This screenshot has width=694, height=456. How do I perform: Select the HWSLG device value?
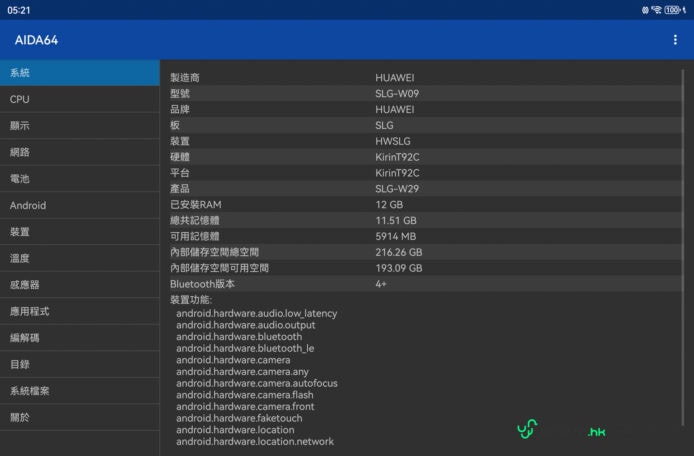pos(393,141)
